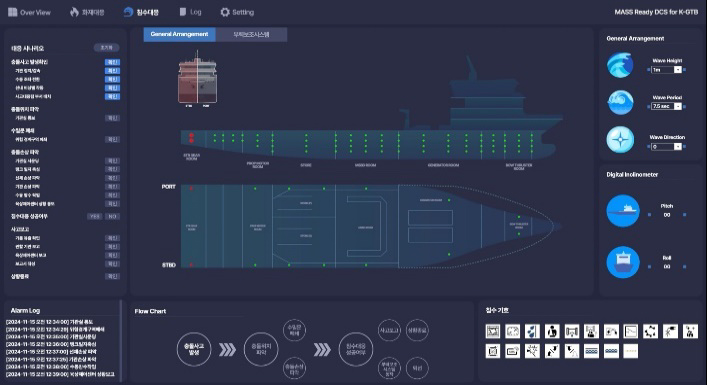
Task: Click the last symbol in 침수 기호 top row
Action: point(690,331)
